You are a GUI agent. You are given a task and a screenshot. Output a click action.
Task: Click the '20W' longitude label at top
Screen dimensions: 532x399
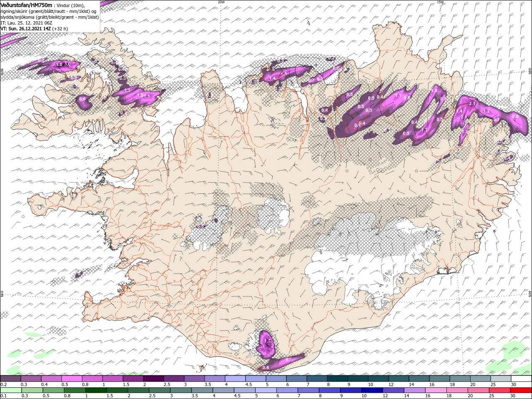tap(221, 2)
